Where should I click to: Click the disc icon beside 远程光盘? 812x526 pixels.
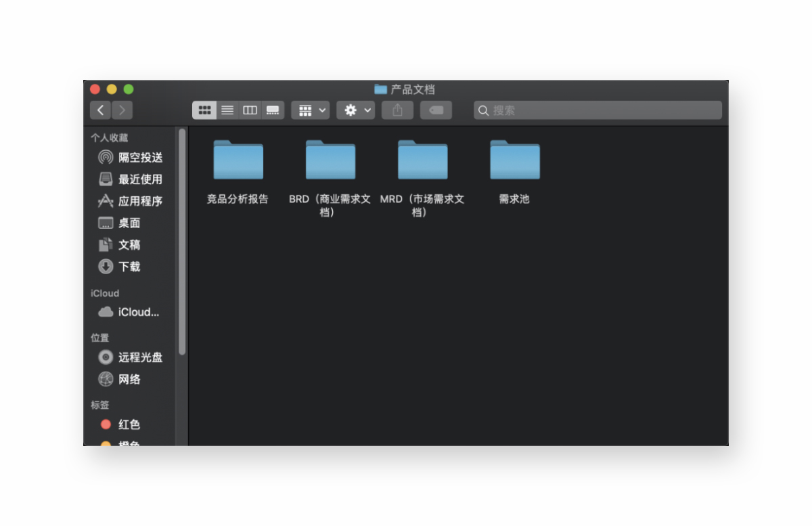(106, 357)
